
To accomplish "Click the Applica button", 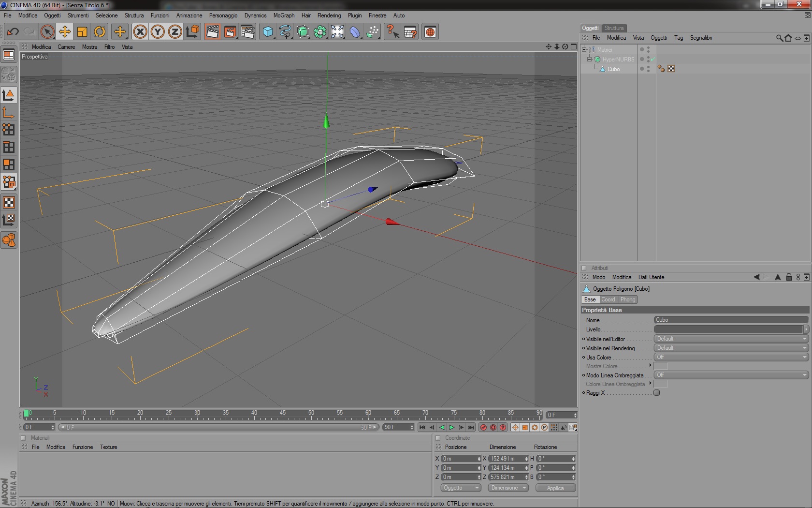I will coord(555,488).
